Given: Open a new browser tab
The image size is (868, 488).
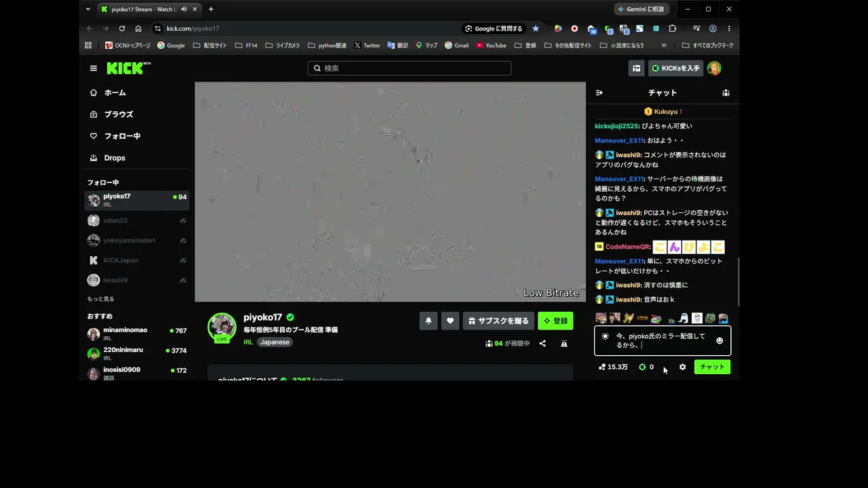Looking at the screenshot, I should coord(211,9).
